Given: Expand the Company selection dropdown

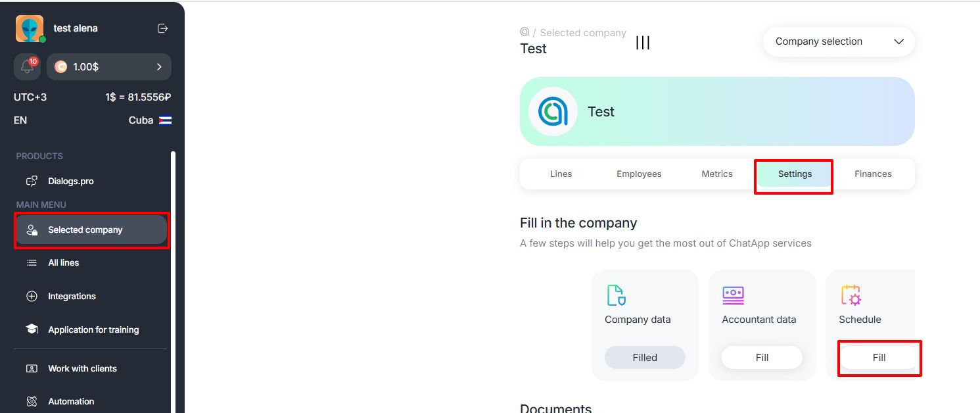Looking at the screenshot, I should (x=838, y=41).
